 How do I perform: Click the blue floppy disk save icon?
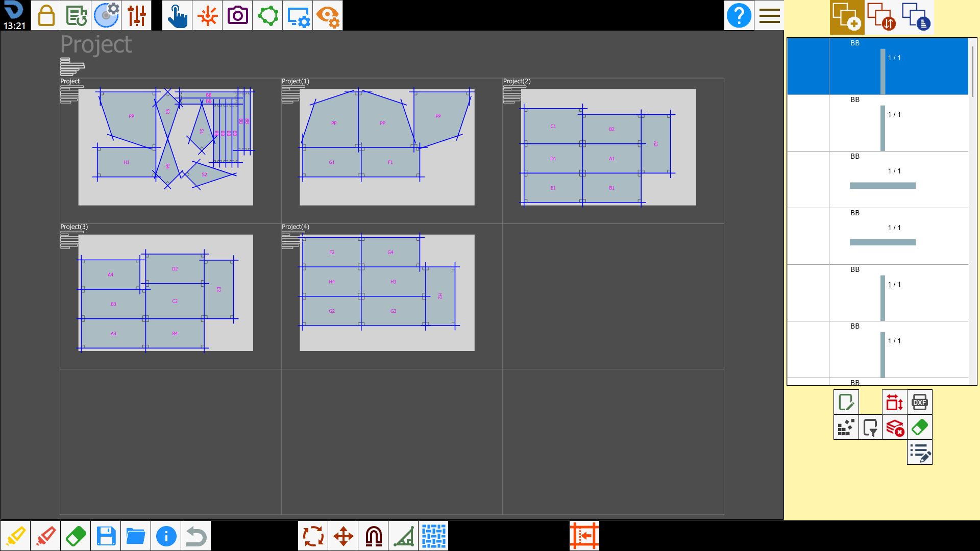(106, 536)
